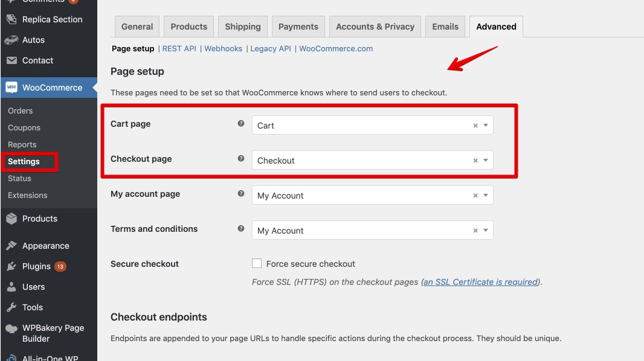The height and width of the screenshot is (361, 644).
Task: Open the WooCommerce.com subsection link
Action: click(x=336, y=48)
